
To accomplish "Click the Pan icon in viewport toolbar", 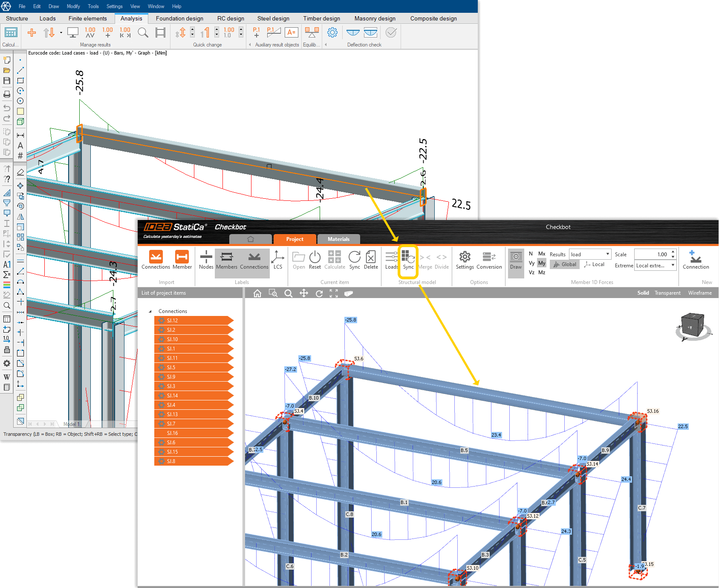I will pyautogui.click(x=304, y=293).
